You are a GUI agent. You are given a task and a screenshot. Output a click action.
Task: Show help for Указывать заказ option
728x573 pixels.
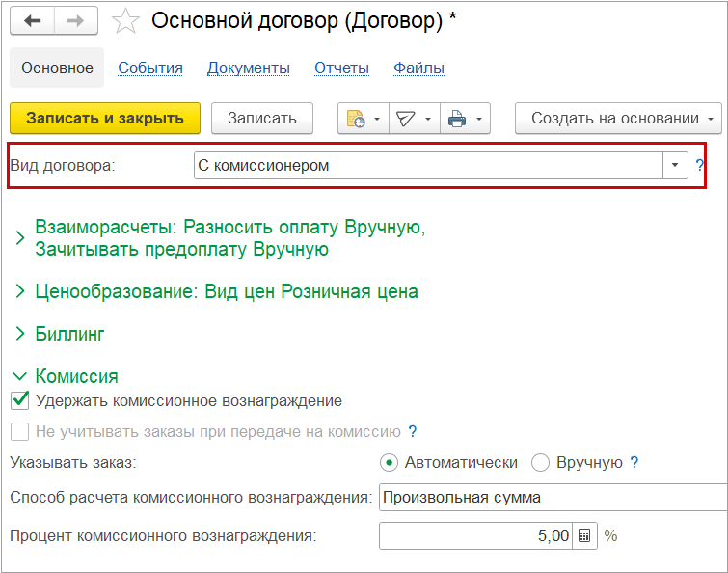point(634,462)
